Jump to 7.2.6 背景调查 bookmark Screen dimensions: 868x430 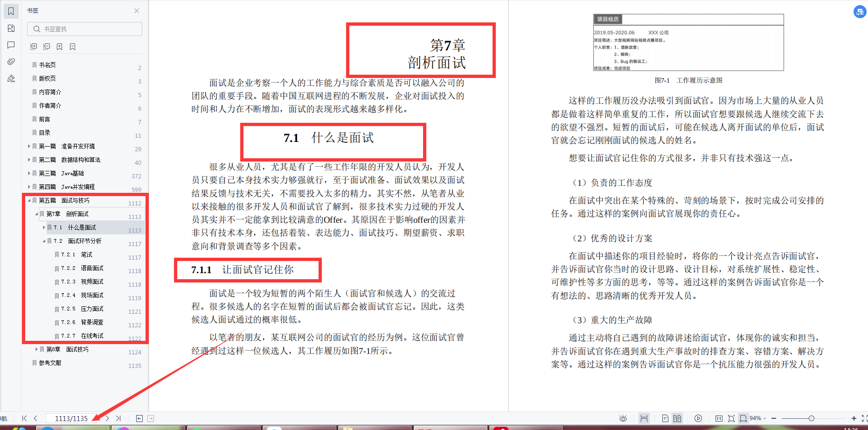(82, 322)
